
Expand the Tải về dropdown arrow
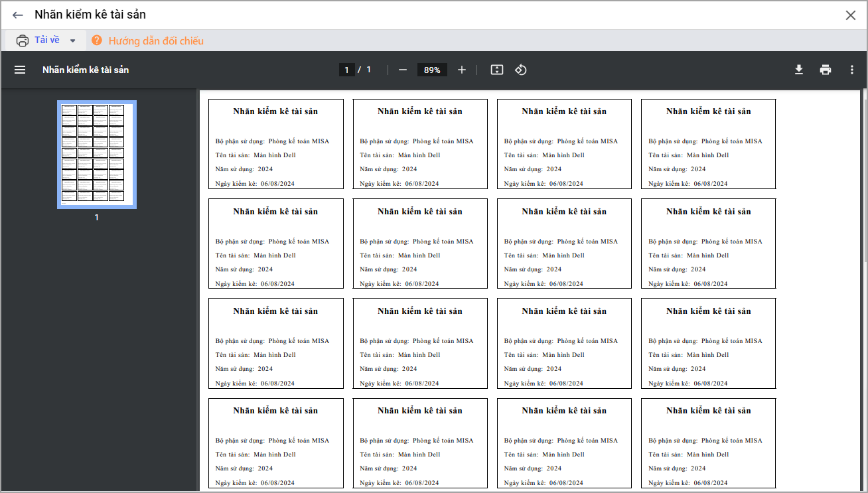point(73,40)
